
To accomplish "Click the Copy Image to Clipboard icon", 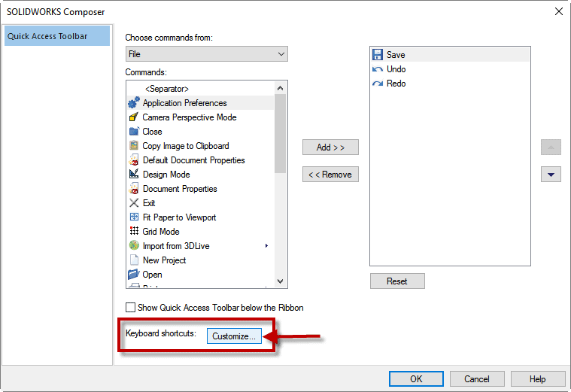I will coord(134,145).
